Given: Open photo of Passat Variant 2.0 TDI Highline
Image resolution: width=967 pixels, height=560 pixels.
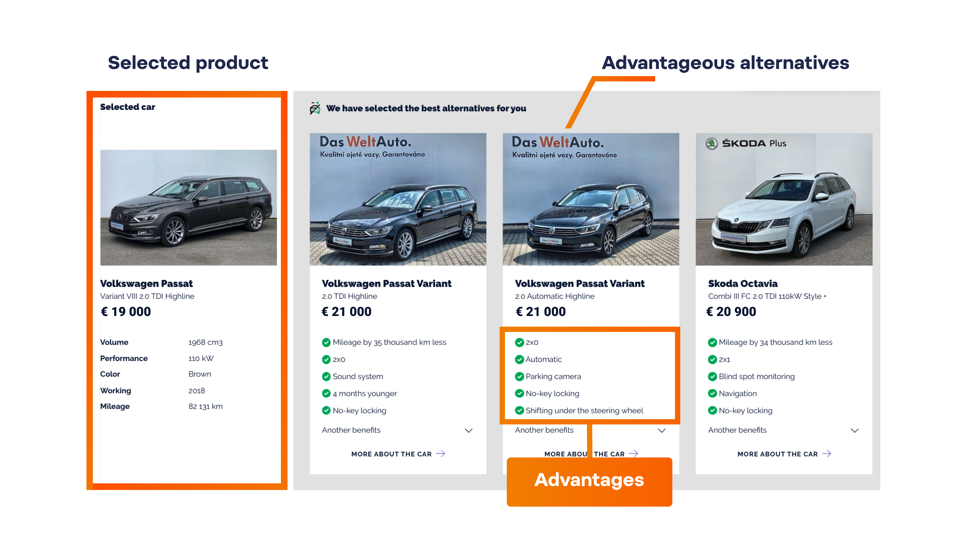Looking at the screenshot, I should pos(398,199).
